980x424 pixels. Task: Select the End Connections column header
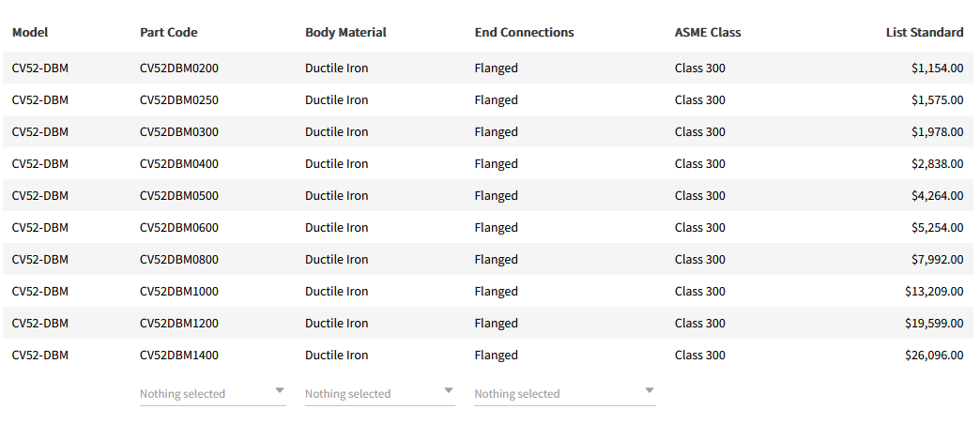tap(524, 32)
